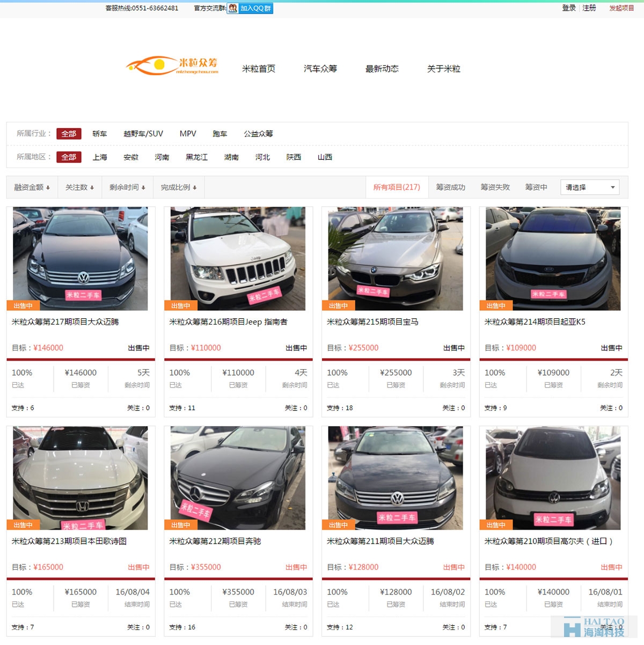644x645 pixels.
Task: Open the 215期 宝马 car photo
Action: click(x=396, y=259)
